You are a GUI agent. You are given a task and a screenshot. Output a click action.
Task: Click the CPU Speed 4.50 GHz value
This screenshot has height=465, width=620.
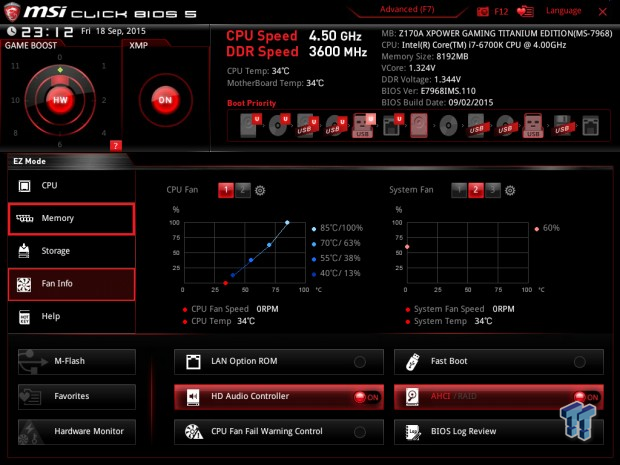[x=335, y=36]
